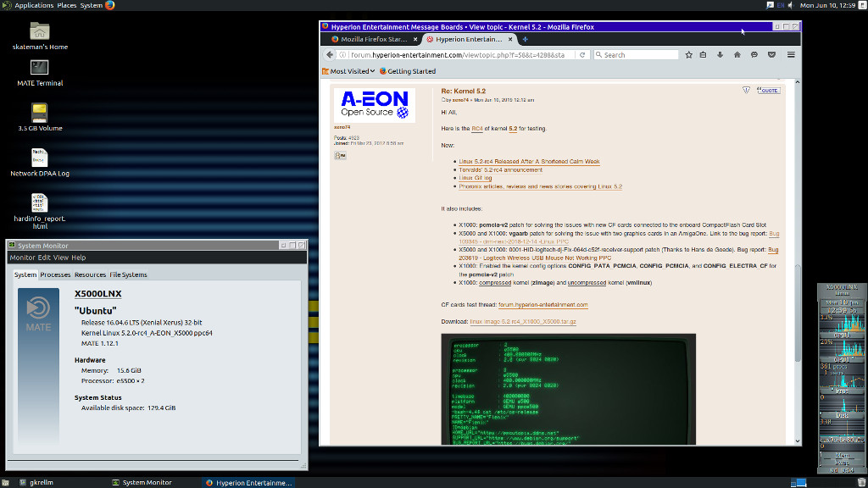The width and height of the screenshot is (868, 488).
Task: Open the Bug 203619 Logitech mouse link
Action: click(x=535, y=258)
